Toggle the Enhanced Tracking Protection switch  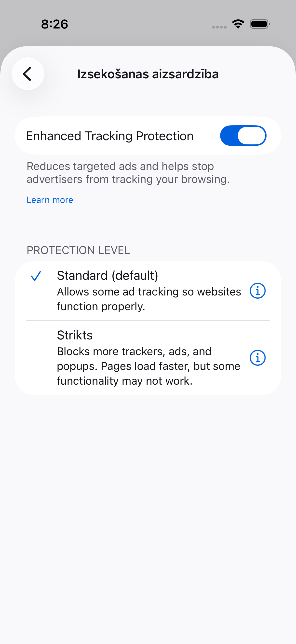tap(243, 136)
